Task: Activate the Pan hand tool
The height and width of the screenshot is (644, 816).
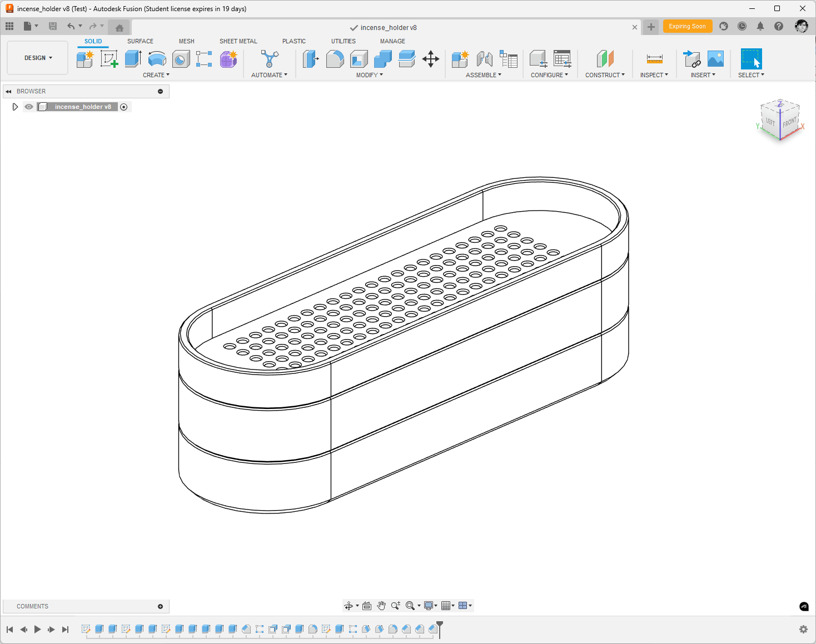Action: 381,606
